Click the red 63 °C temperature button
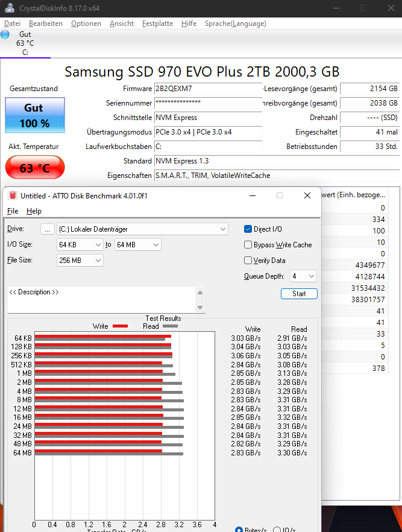Screen dimensions: 402x532 35,167
